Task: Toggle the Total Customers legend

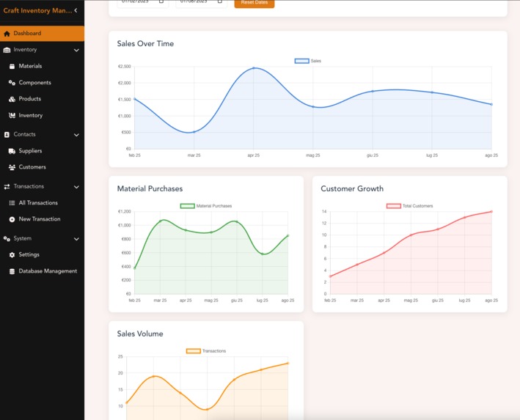Action: click(409, 206)
